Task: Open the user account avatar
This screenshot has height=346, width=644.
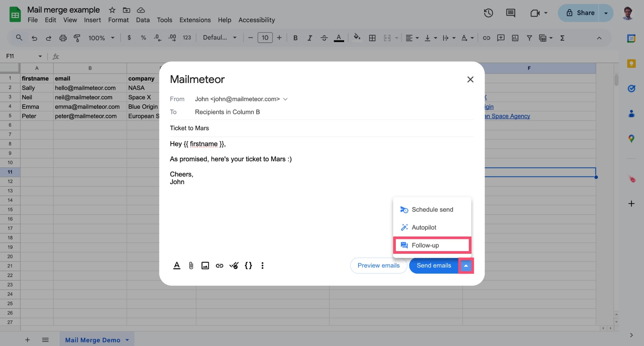Action: tap(627, 13)
